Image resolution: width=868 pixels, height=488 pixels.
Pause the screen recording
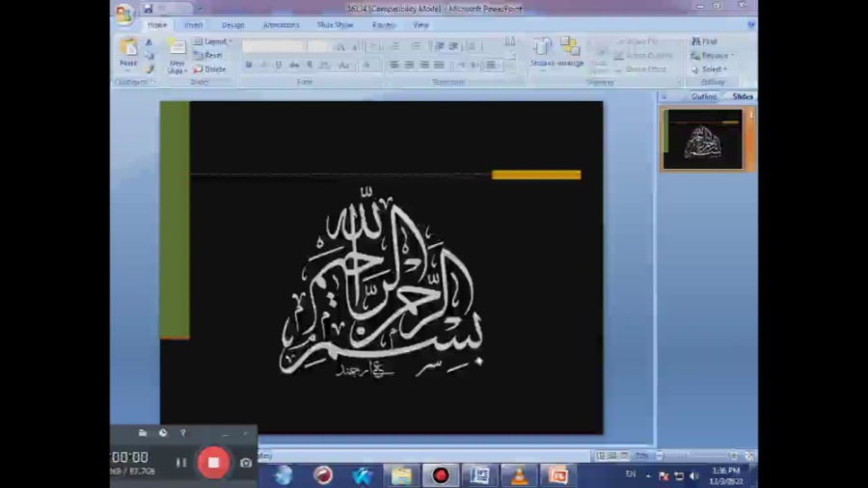pyautogui.click(x=181, y=463)
